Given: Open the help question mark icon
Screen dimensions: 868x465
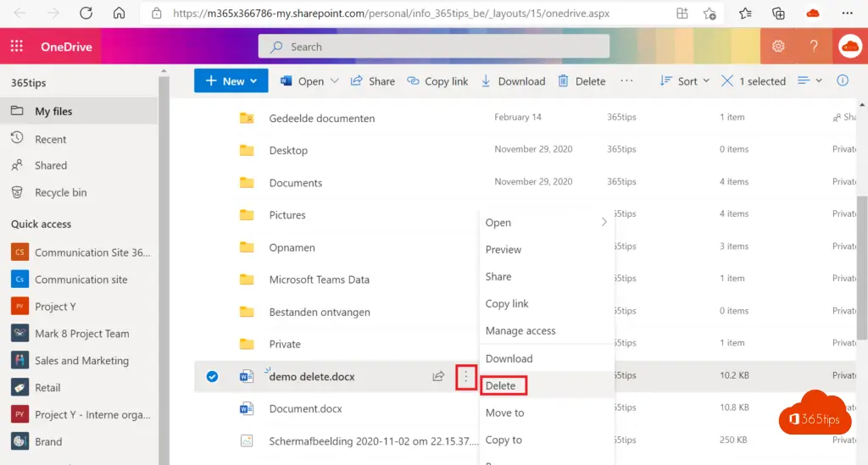Looking at the screenshot, I should (814, 47).
